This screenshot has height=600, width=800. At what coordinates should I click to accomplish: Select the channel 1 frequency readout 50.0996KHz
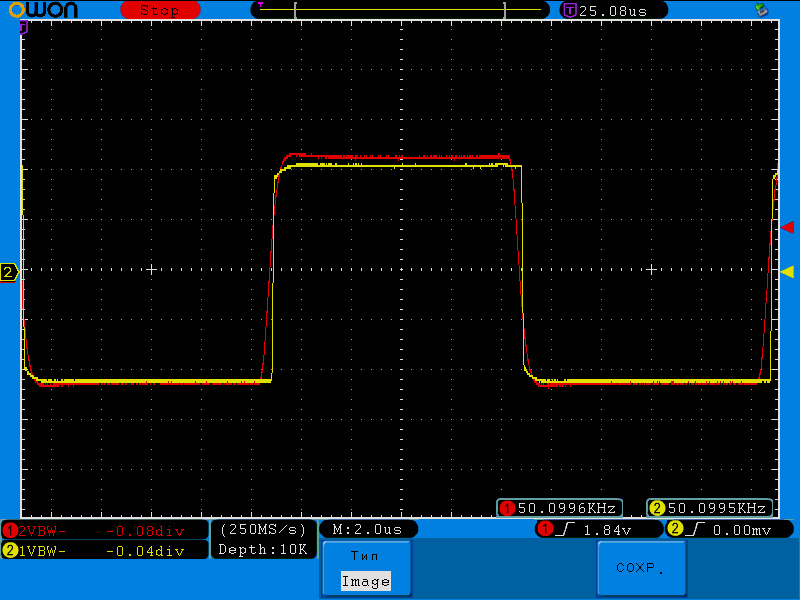point(566,508)
